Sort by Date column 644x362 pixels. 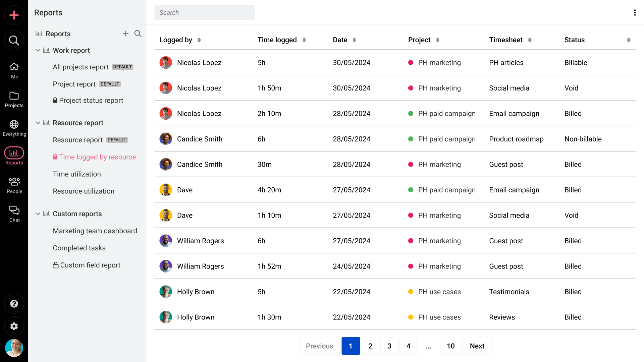[x=354, y=40]
